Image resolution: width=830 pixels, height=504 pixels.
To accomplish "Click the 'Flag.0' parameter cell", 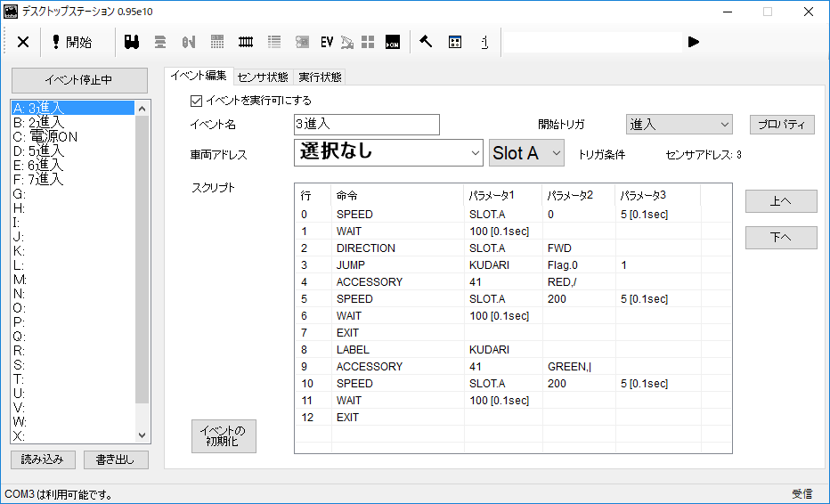I will (x=579, y=265).
